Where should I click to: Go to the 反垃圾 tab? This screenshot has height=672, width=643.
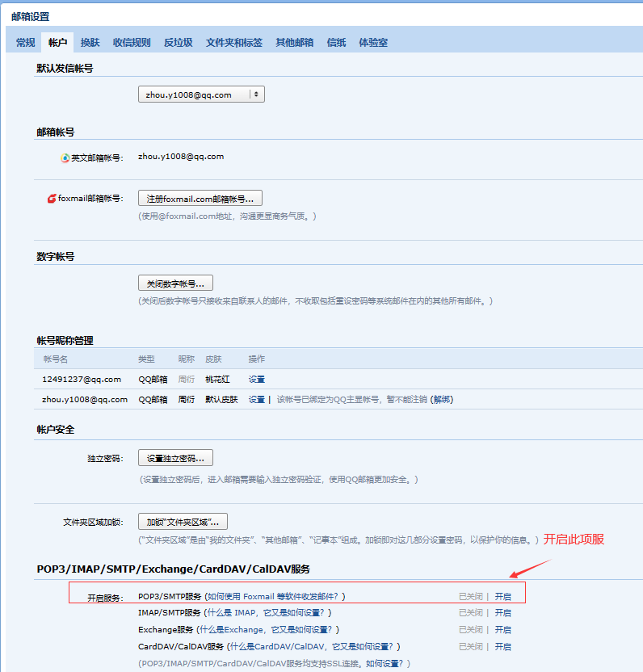pos(179,43)
